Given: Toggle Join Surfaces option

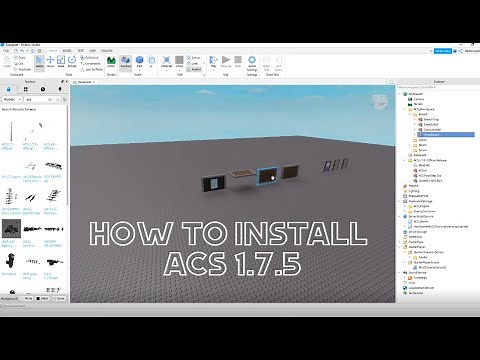Looking at the screenshot, I should tap(92, 69).
